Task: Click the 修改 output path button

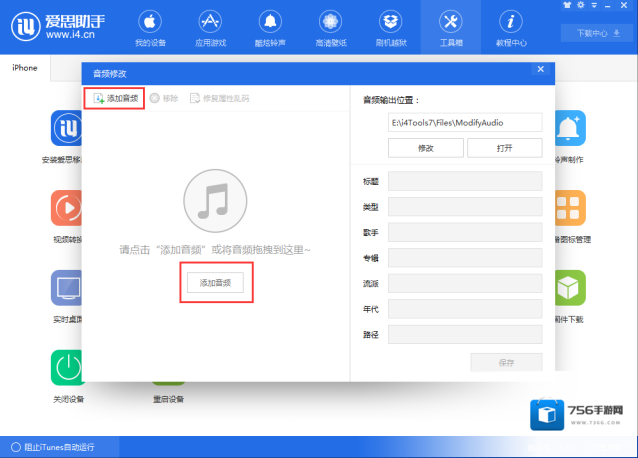Action: coord(425,148)
